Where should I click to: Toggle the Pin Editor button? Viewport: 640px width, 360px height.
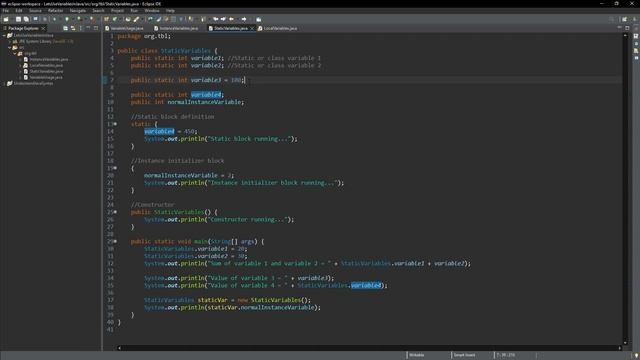(x=258, y=19)
